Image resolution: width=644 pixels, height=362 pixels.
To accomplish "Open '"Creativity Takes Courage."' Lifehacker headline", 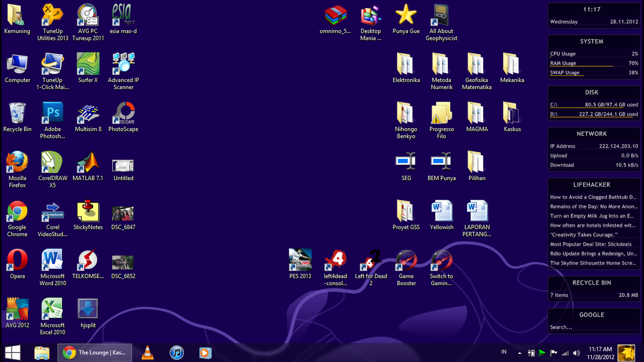I will pyautogui.click(x=584, y=235).
